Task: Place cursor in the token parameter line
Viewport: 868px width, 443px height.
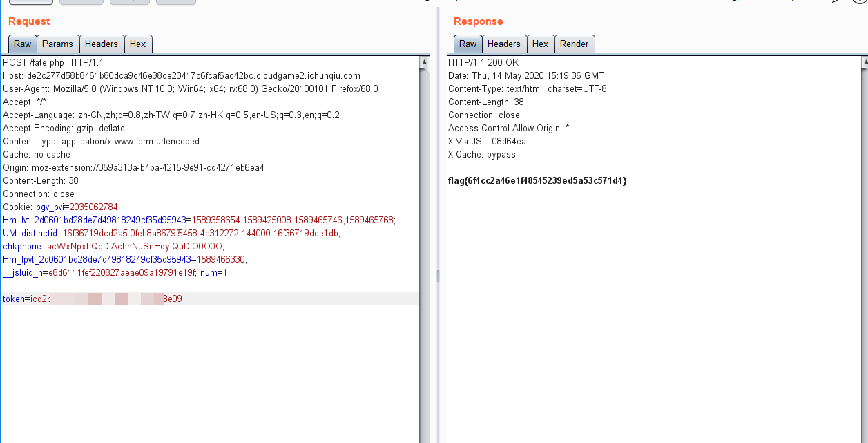Action: tap(207, 299)
